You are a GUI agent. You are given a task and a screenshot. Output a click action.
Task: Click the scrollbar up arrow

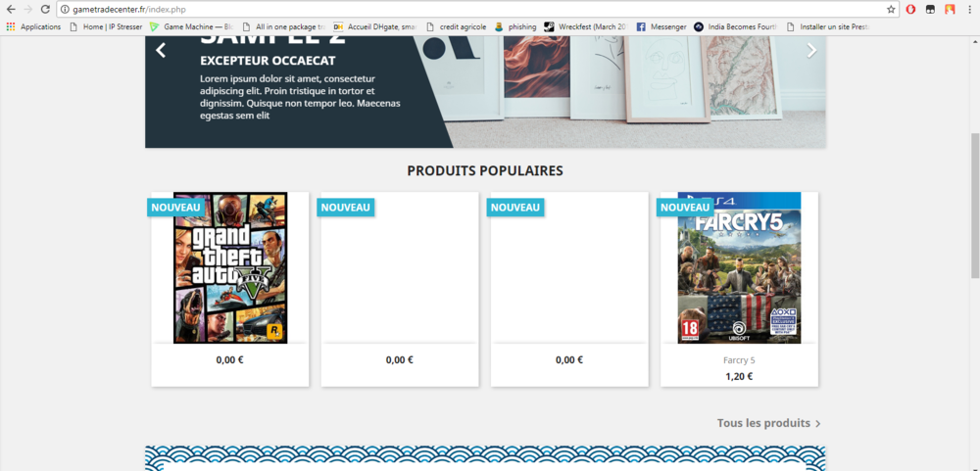[974, 40]
